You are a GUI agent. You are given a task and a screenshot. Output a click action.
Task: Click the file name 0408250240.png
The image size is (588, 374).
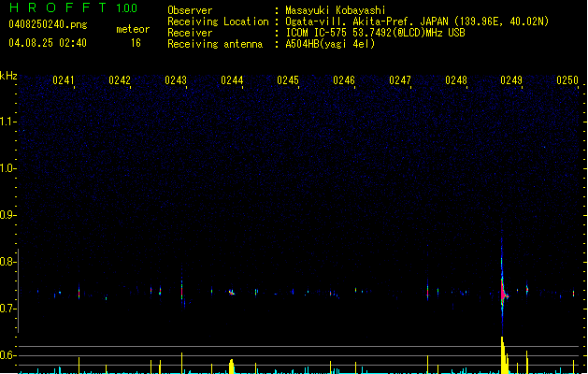click(48, 24)
